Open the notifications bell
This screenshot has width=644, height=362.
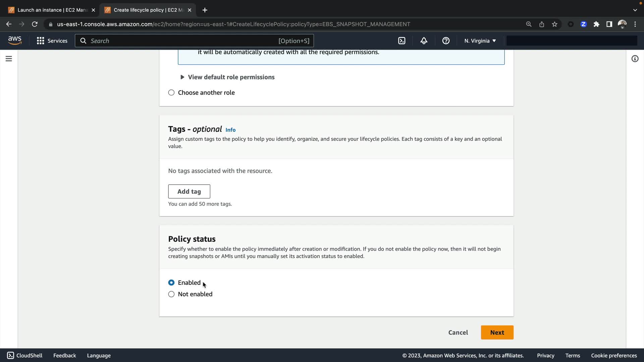[x=424, y=41]
